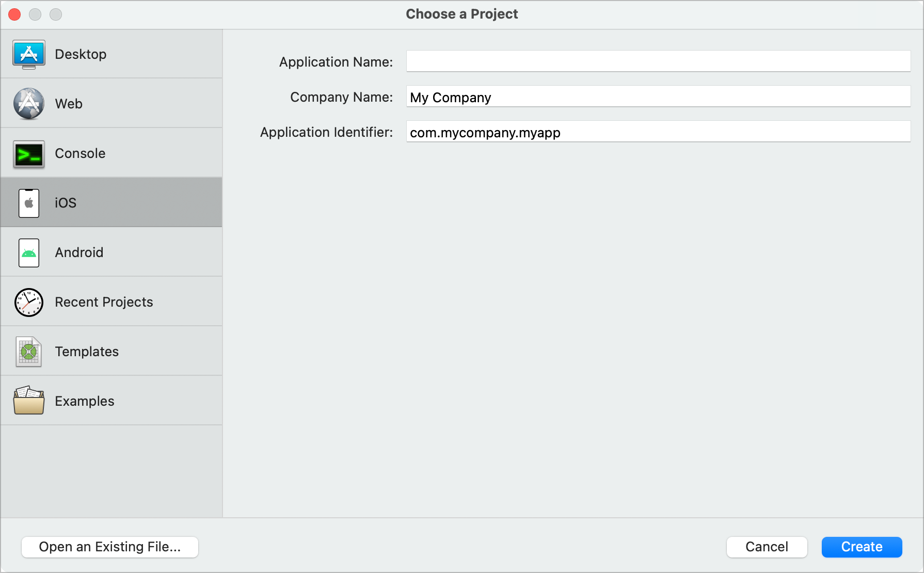Image resolution: width=924 pixels, height=573 pixels.
Task: Click into the Application Name field
Action: click(x=658, y=61)
